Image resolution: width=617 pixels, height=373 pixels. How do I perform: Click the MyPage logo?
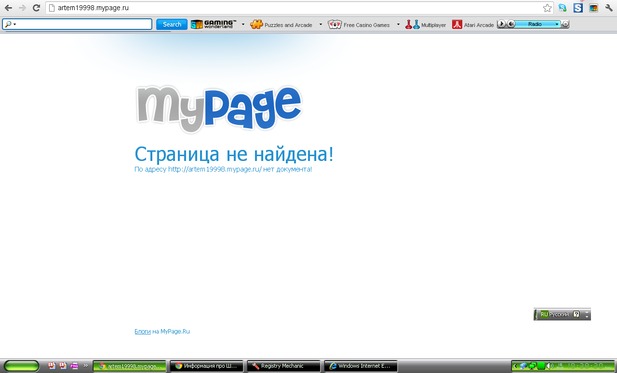(219, 108)
